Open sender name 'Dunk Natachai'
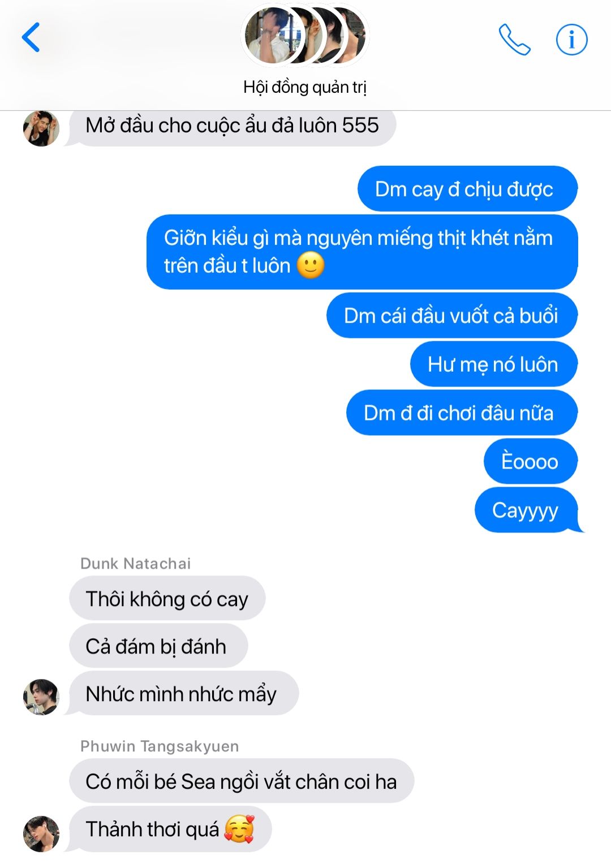The image size is (611, 868). pyautogui.click(x=136, y=564)
